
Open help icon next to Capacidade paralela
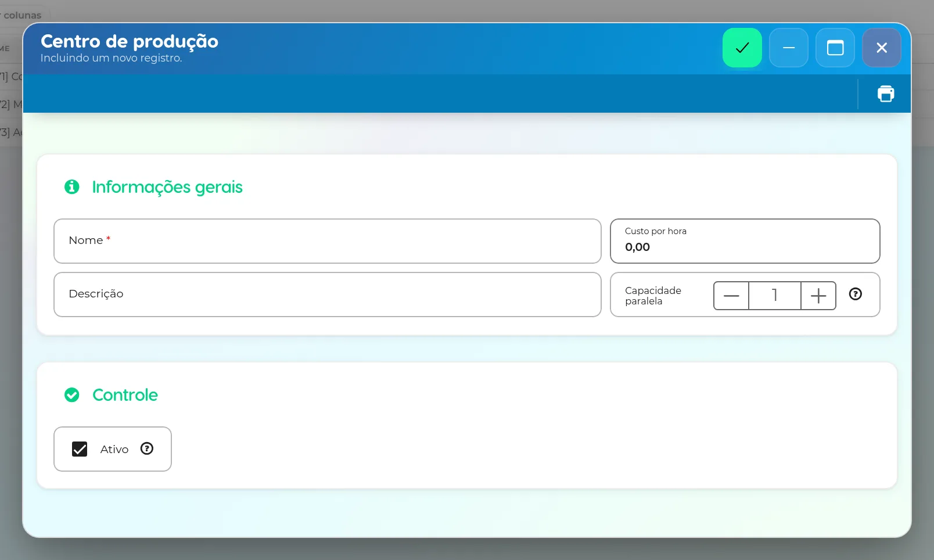855,294
